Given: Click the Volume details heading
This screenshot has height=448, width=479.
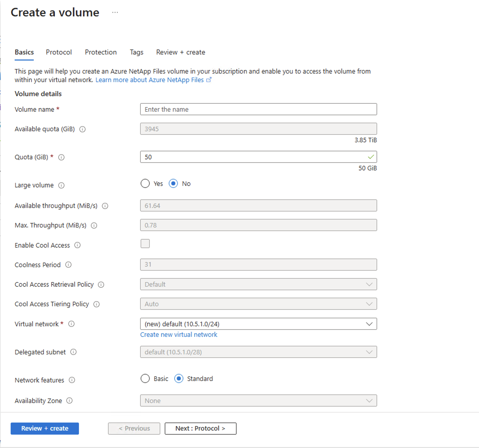Looking at the screenshot, I should (38, 94).
